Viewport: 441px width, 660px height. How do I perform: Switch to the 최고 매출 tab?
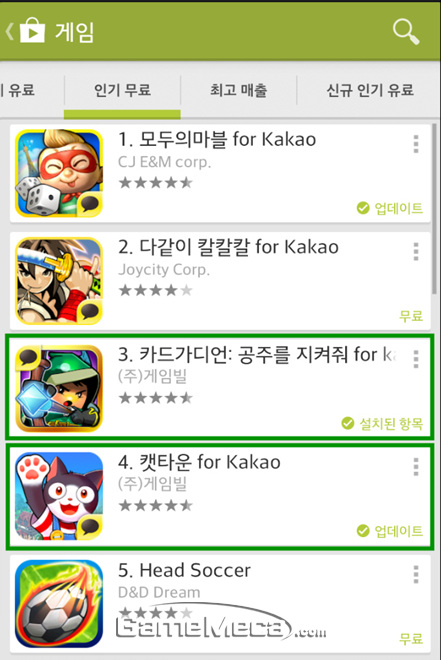239,90
